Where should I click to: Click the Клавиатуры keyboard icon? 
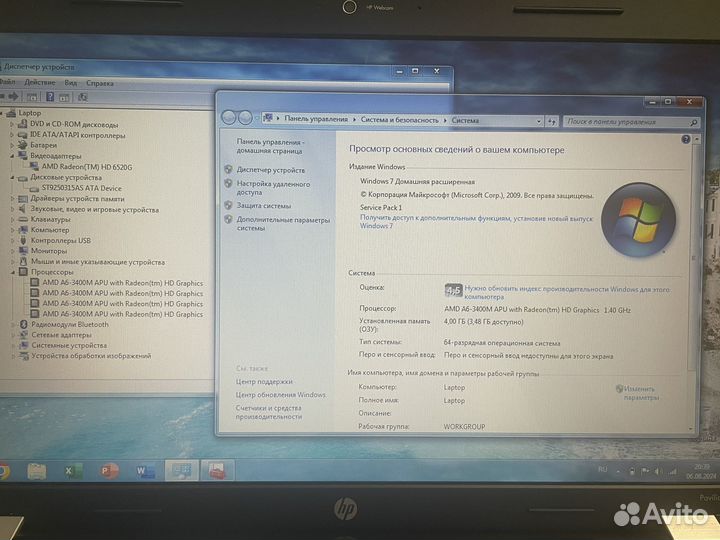(x=23, y=219)
